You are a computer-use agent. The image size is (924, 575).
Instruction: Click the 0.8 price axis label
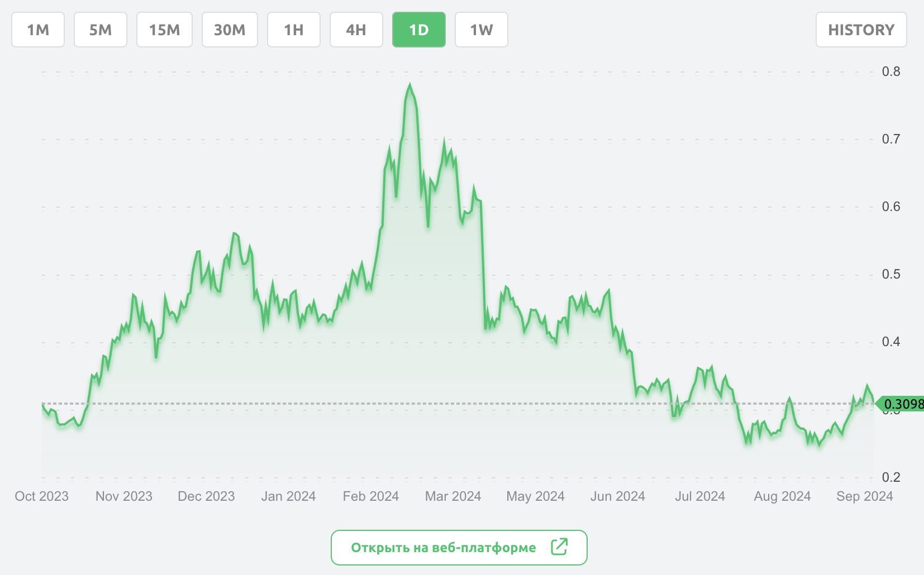[x=891, y=71]
